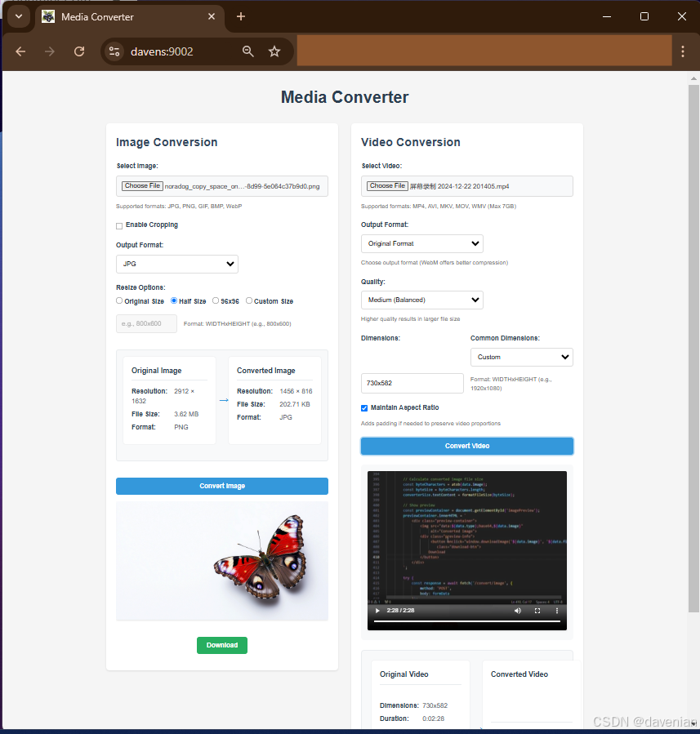Click scrollbar up arrow
Screen dimensions: 700x734
(693, 78)
